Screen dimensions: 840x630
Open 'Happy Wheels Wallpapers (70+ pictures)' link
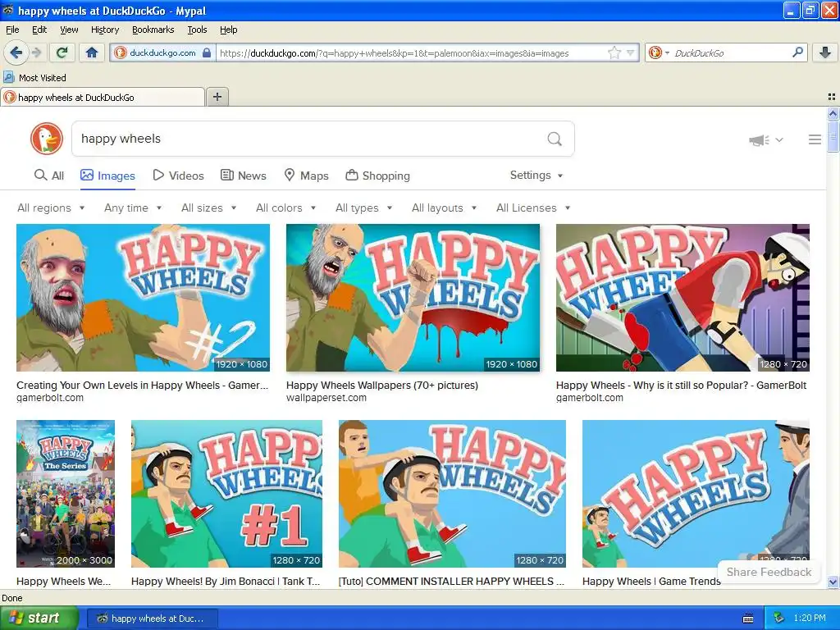point(382,386)
